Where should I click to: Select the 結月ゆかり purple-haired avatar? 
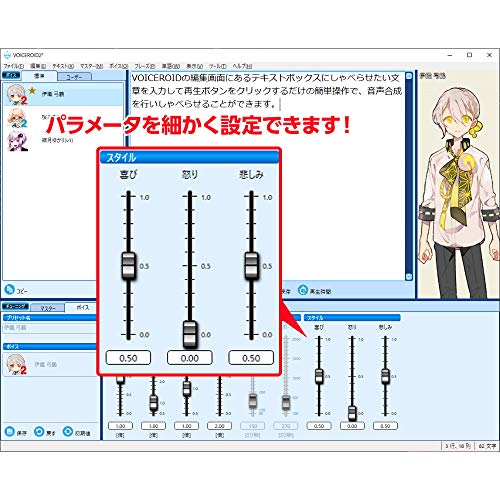(x=17, y=141)
